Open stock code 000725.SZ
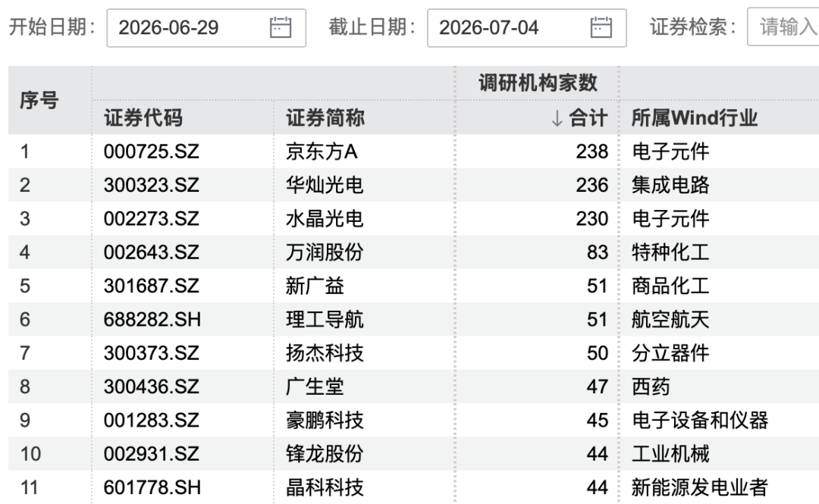The width and height of the screenshot is (819, 504). click(x=152, y=152)
